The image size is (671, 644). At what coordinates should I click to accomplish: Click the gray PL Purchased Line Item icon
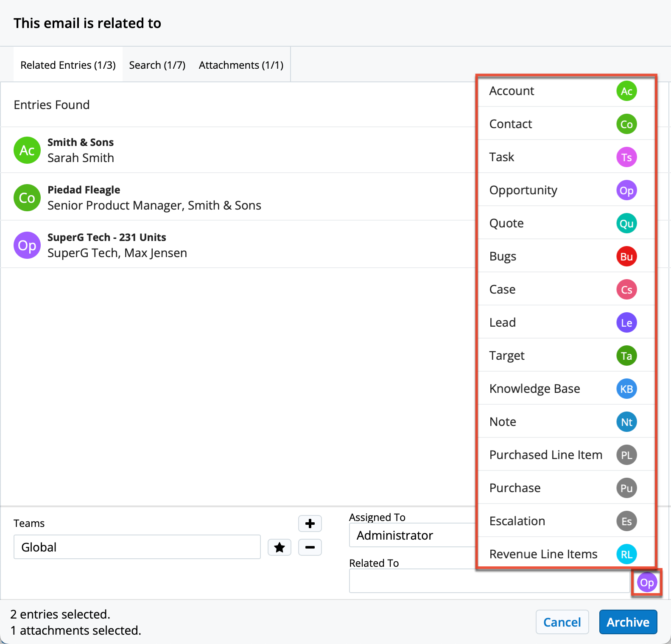626,455
